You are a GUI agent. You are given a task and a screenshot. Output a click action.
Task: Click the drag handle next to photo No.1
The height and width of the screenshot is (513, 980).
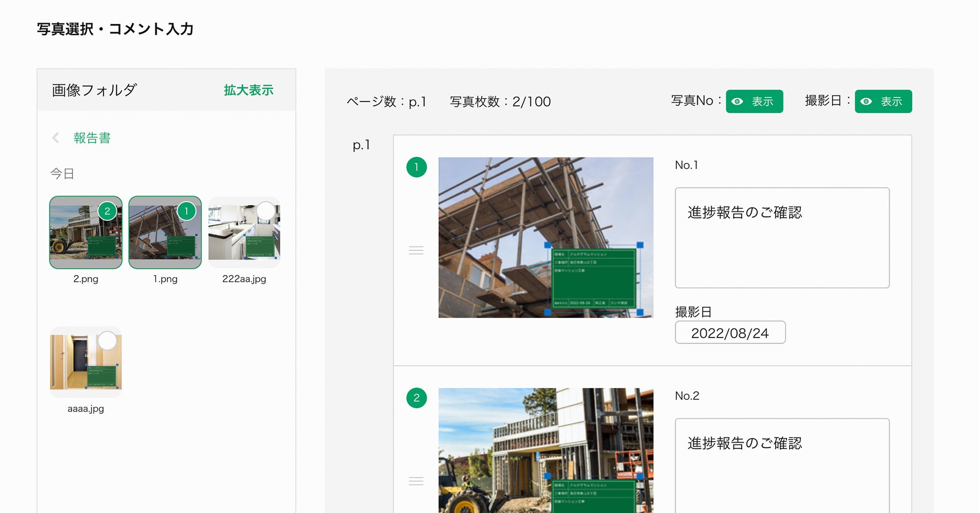point(416,251)
